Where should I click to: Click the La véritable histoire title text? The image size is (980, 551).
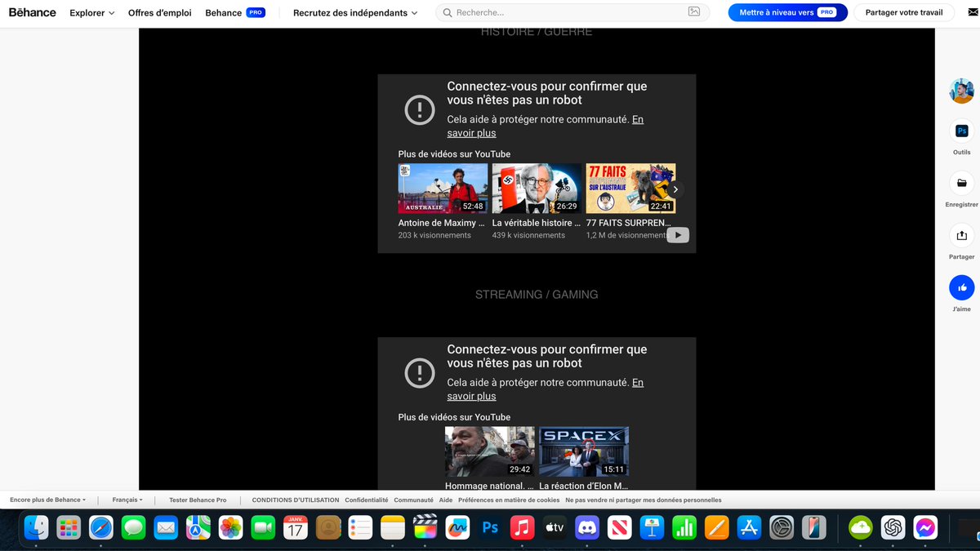(x=537, y=223)
